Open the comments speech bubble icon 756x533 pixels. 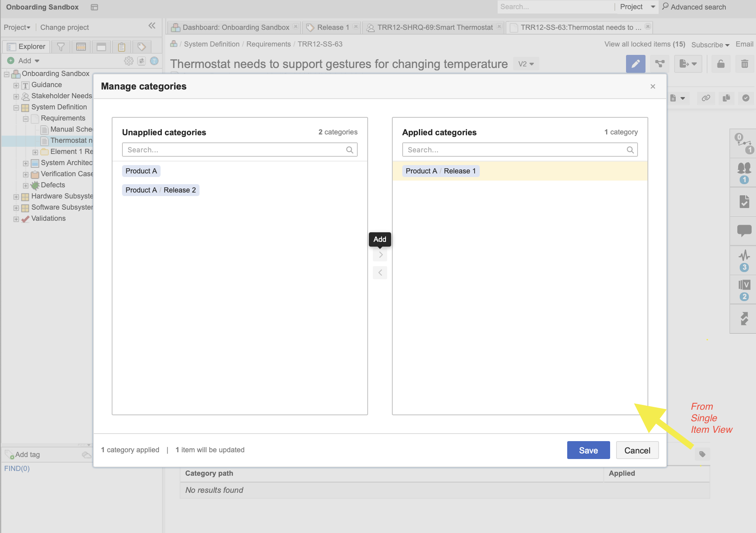(x=744, y=230)
